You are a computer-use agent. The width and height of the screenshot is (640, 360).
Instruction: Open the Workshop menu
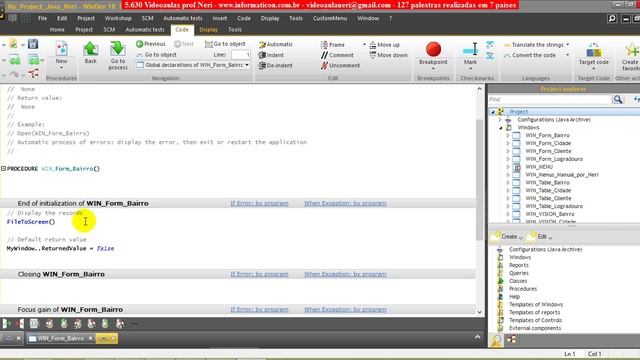118,18
